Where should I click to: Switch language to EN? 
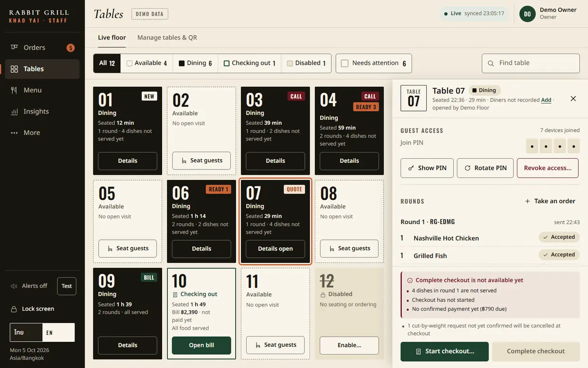pos(58,333)
